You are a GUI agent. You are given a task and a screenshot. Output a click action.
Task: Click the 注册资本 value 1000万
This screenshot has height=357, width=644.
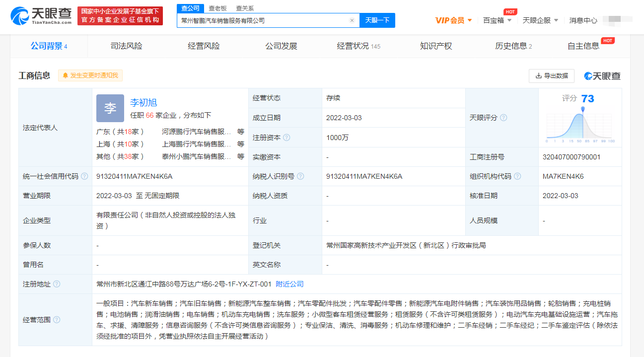[x=338, y=138]
